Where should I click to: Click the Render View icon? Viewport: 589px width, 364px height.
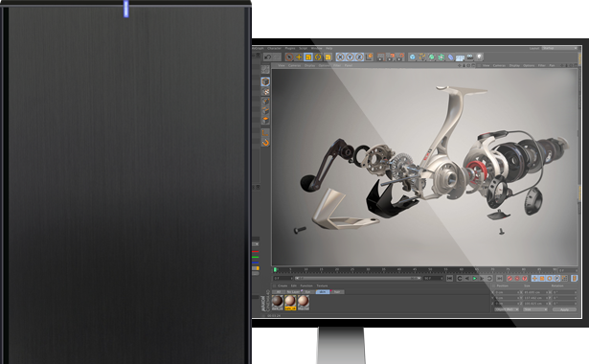click(x=381, y=57)
